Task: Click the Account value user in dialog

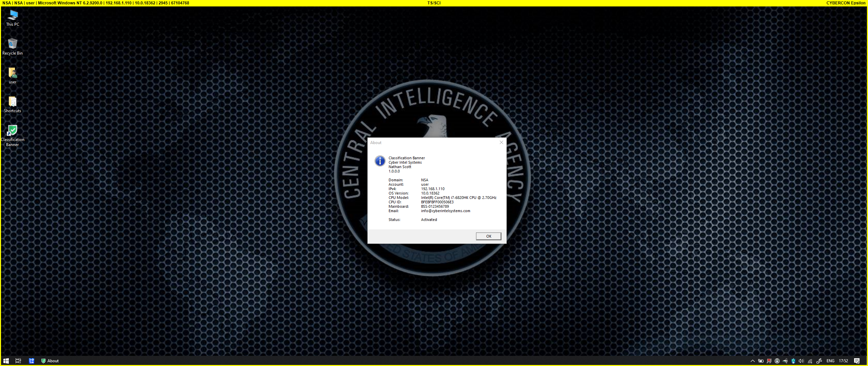Action: click(x=425, y=184)
